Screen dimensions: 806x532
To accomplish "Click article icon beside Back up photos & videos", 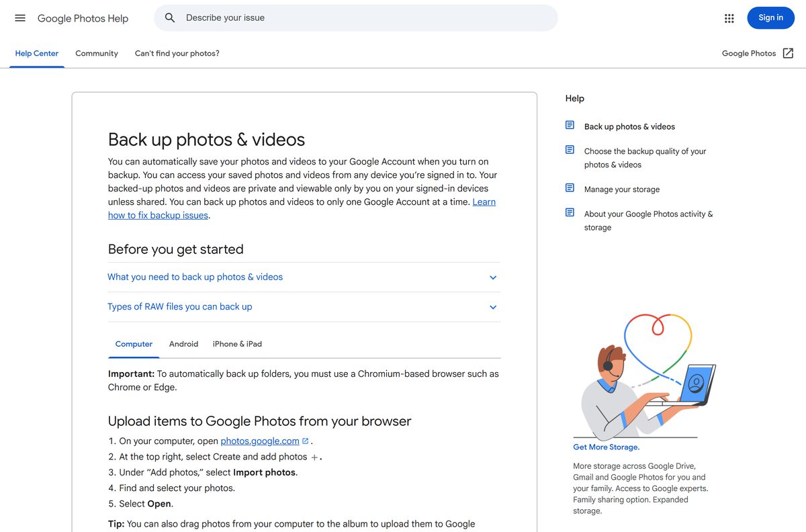I will coord(570,125).
